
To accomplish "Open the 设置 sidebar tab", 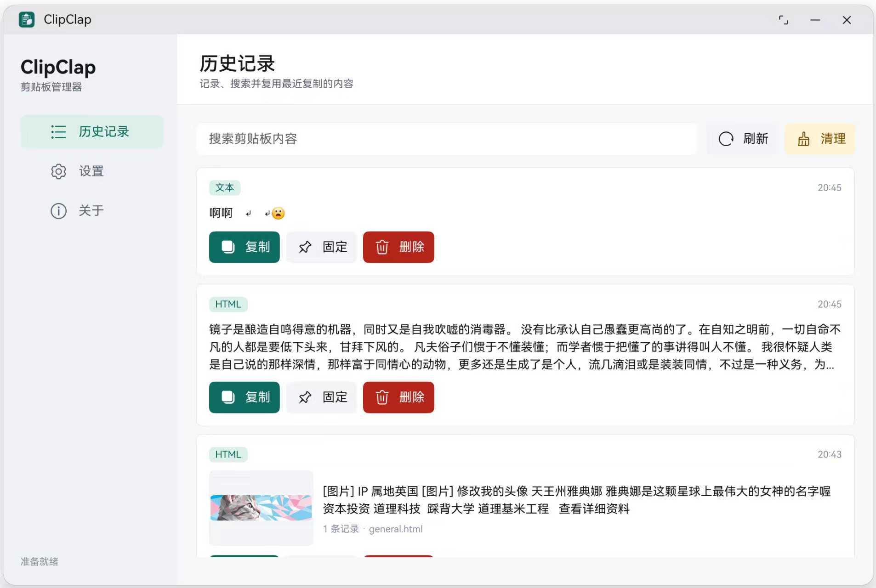I will pos(92,171).
